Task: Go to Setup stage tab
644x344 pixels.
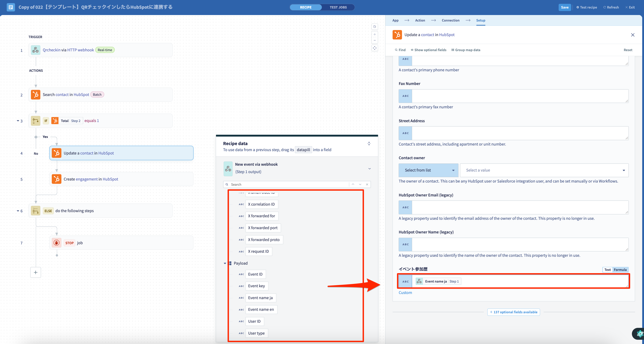Action: [x=480, y=20]
